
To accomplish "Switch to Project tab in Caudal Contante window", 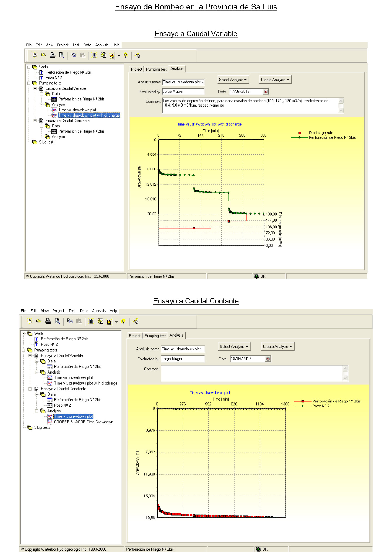I will [134, 336].
